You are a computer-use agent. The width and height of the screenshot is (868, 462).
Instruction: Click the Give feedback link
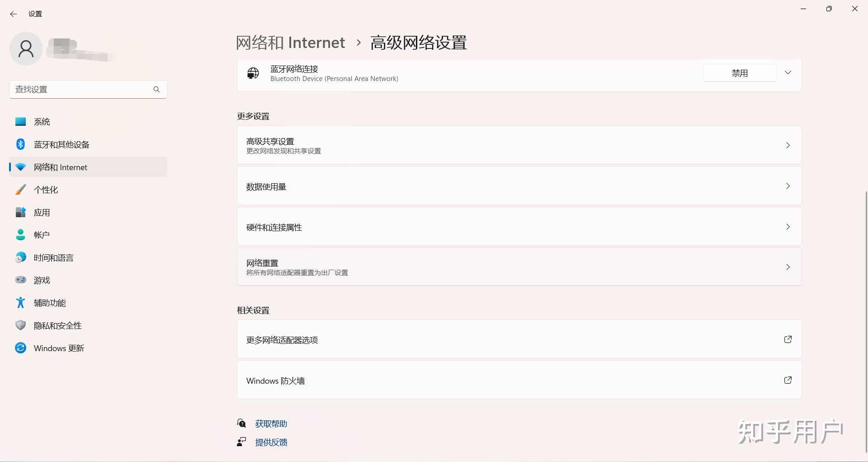coord(271,442)
